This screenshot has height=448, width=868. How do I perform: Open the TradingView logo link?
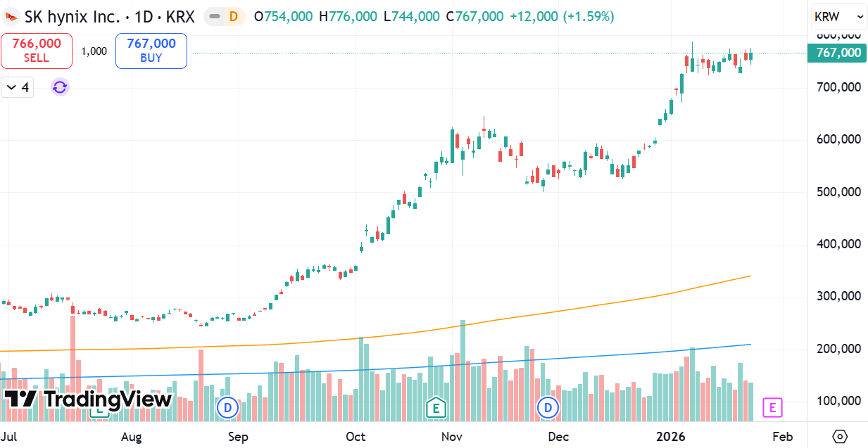[x=88, y=399]
